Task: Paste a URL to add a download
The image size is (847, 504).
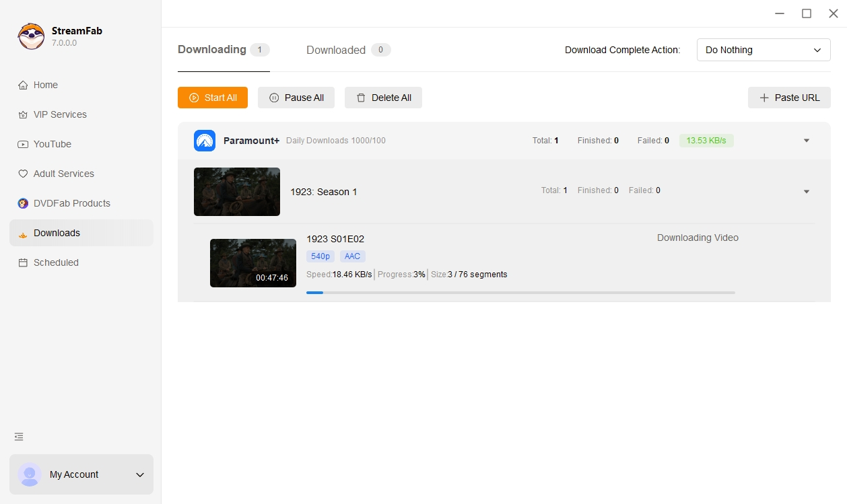Action: coord(788,98)
